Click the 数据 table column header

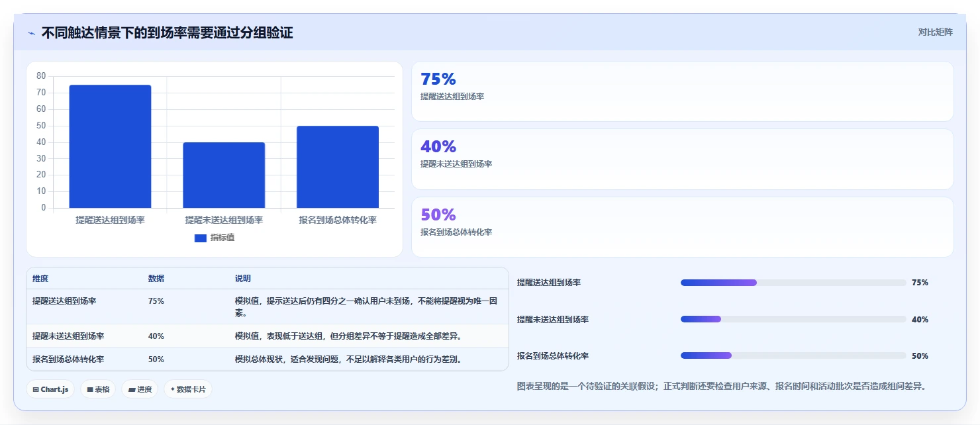coord(156,279)
